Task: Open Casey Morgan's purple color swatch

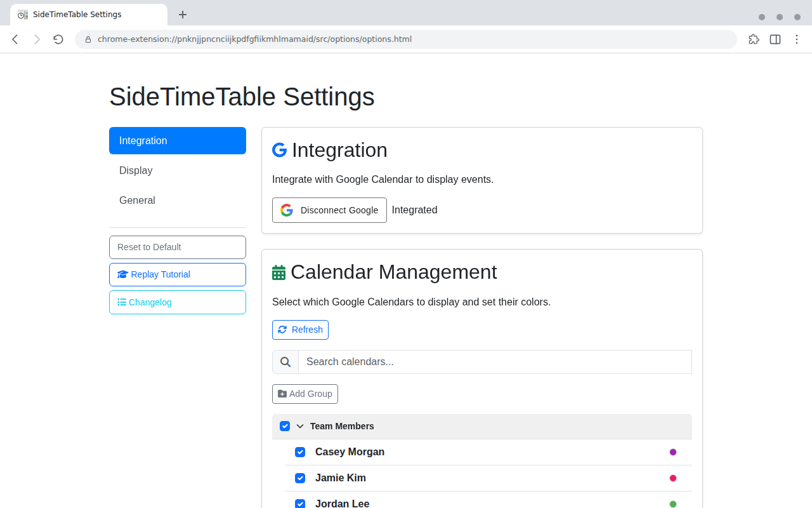Action: coord(673,452)
